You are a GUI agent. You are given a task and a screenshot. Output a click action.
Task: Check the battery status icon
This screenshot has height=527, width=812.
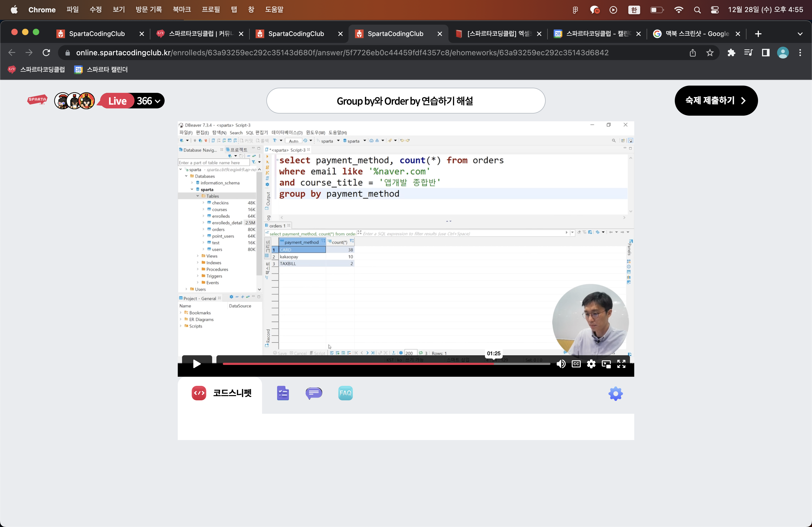657,10
